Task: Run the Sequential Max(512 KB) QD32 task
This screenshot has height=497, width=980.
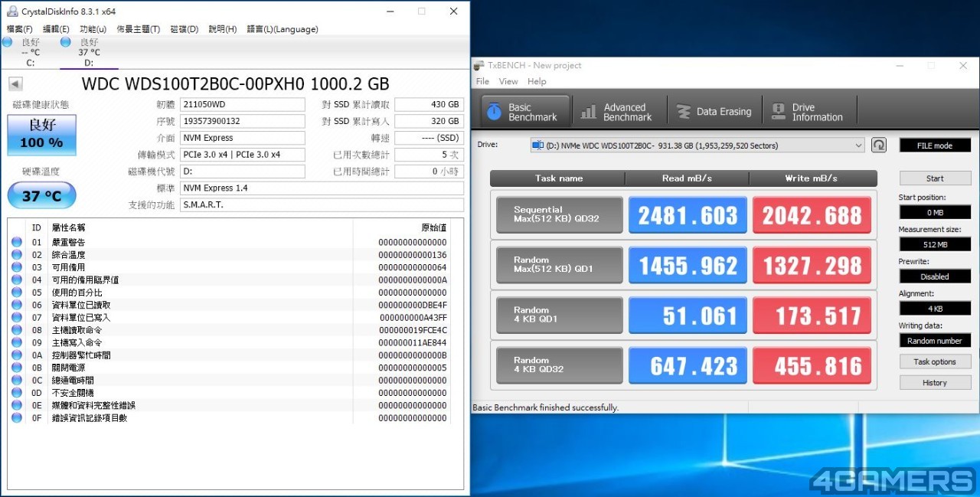Action: click(560, 215)
